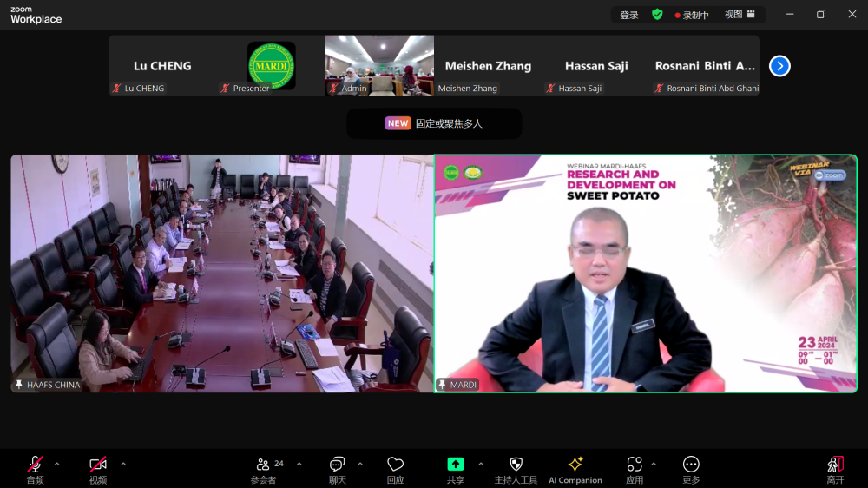
Task: Select the Hassan Saji participant tile
Action: 597,66
